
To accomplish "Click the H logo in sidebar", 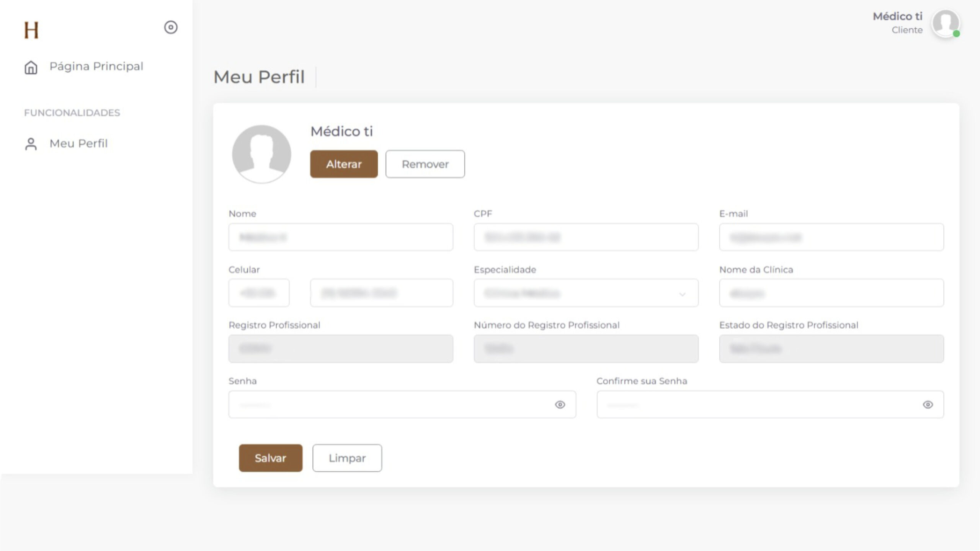I will (x=31, y=30).
